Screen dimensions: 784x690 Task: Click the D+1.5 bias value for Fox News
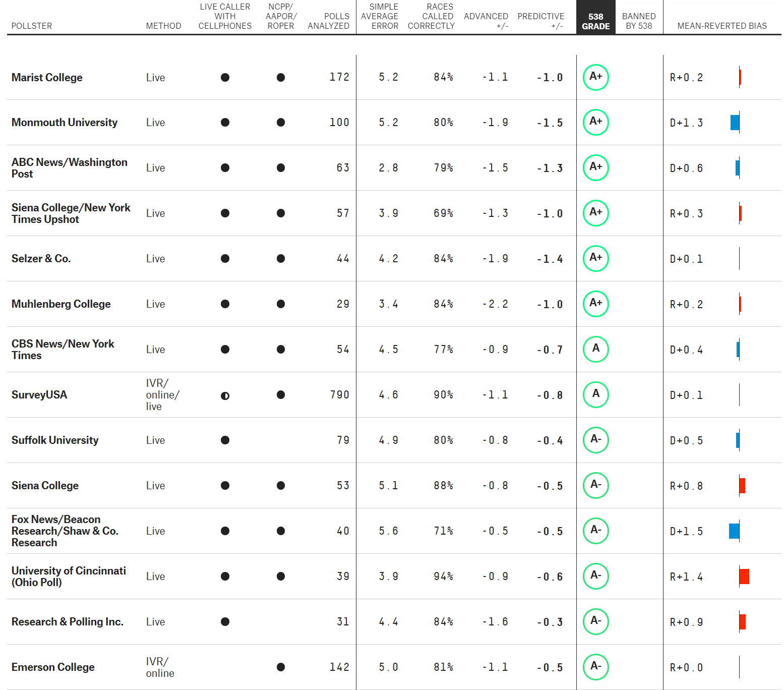(x=686, y=532)
